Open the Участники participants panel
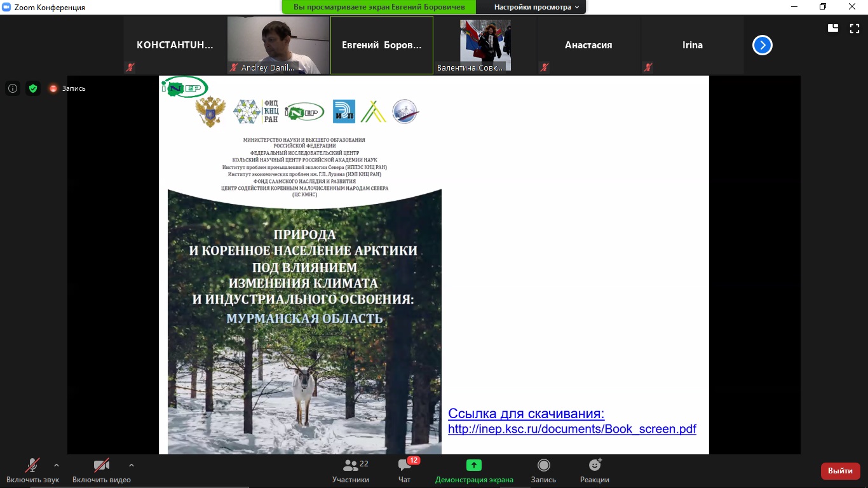 pyautogui.click(x=351, y=470)
